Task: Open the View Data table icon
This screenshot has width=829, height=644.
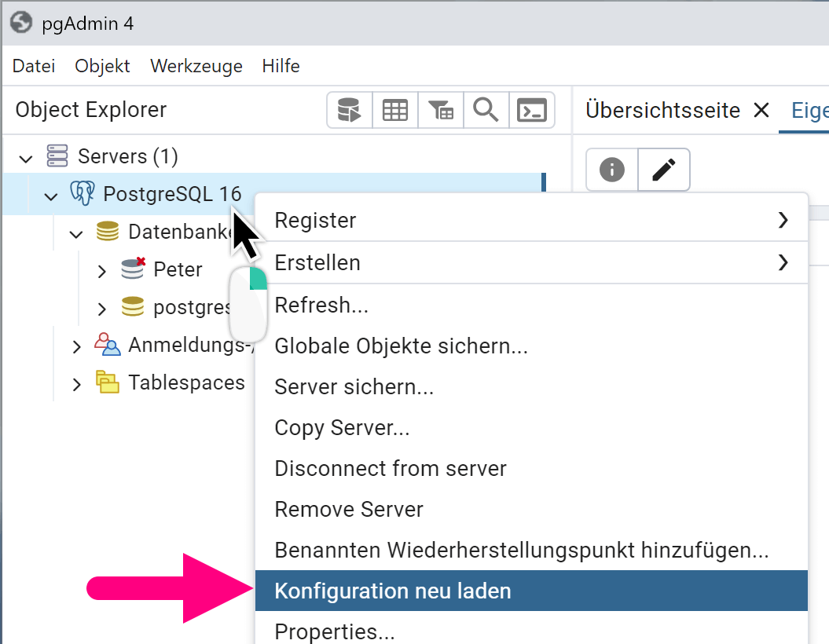Action: (394, 111)
